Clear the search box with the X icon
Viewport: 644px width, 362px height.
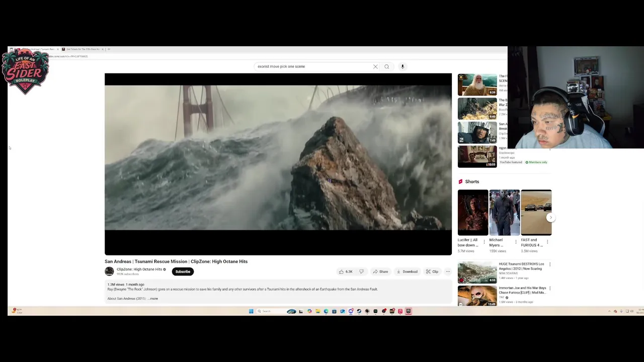click(x=375, y=66)
